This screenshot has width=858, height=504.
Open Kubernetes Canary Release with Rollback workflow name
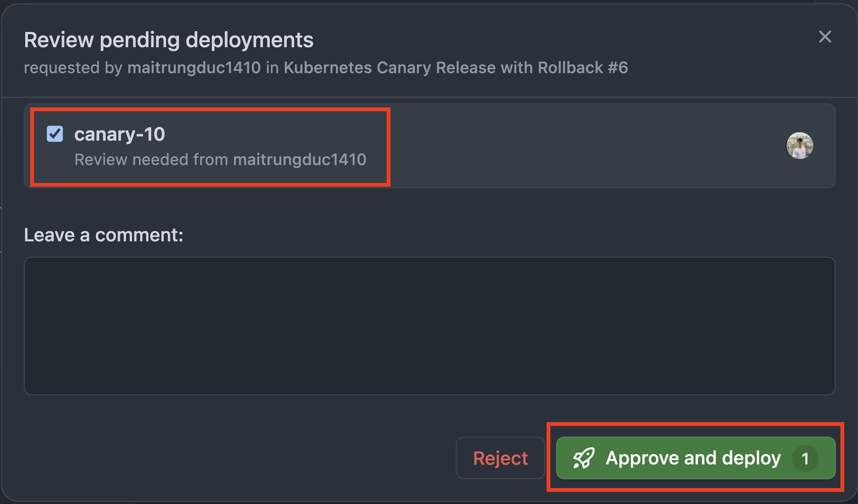pos(443,68)
